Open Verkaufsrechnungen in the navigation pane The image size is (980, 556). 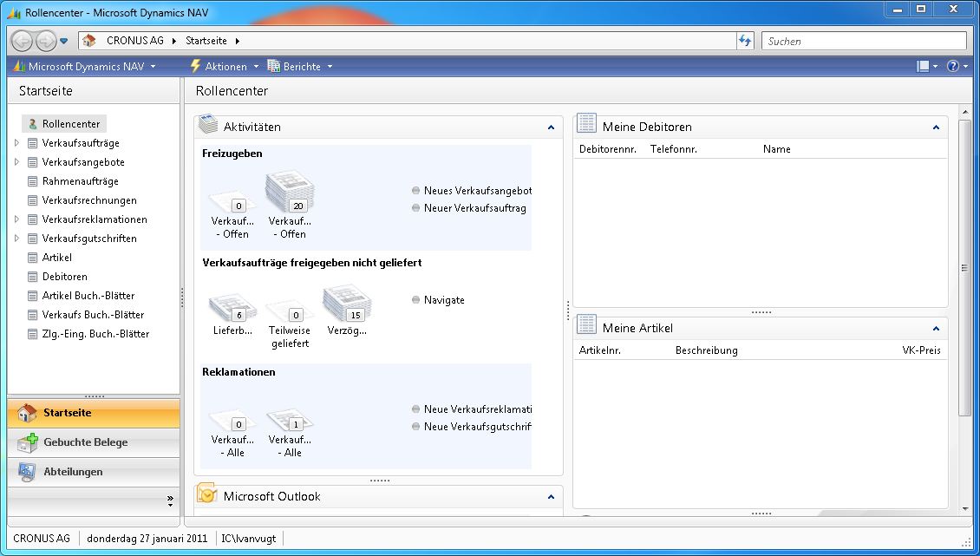(x=89, y=200)
